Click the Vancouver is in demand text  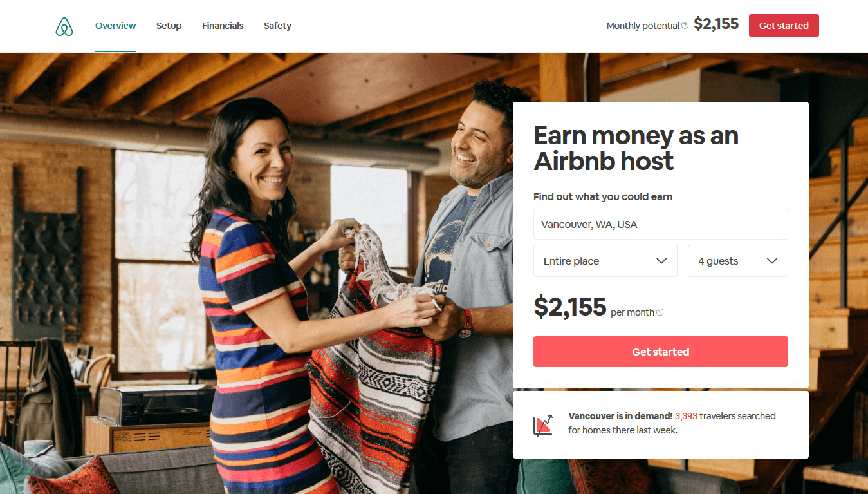click(620, 416)
